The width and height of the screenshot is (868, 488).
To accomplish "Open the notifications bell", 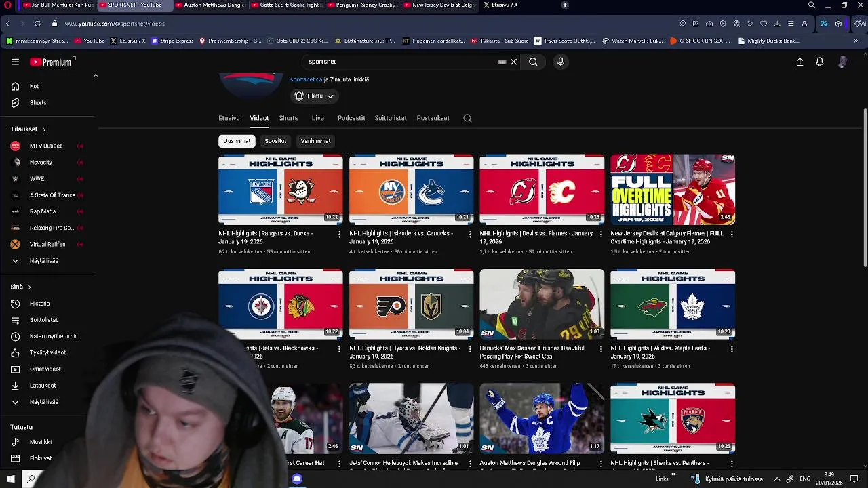I will coord(820,62).
